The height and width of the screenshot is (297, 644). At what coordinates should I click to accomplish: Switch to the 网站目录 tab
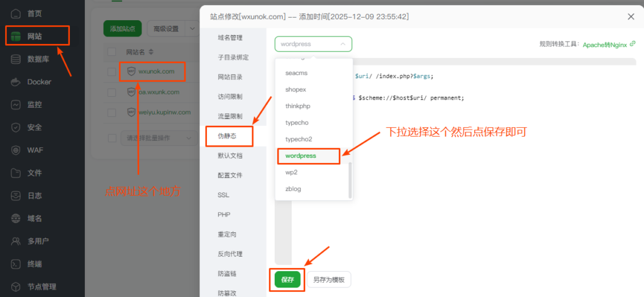pyautogui.click(x=233, y=77)
